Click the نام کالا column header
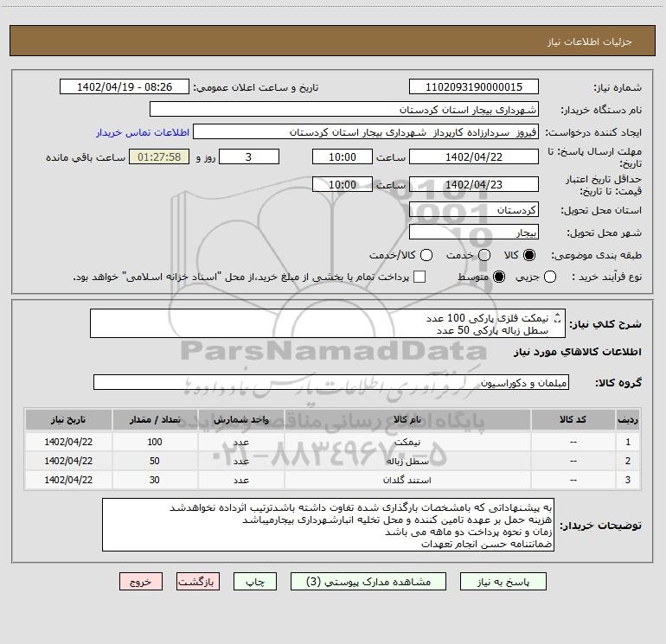The width and height of the screenshot is (666, 644). click(x=407, y=419)
